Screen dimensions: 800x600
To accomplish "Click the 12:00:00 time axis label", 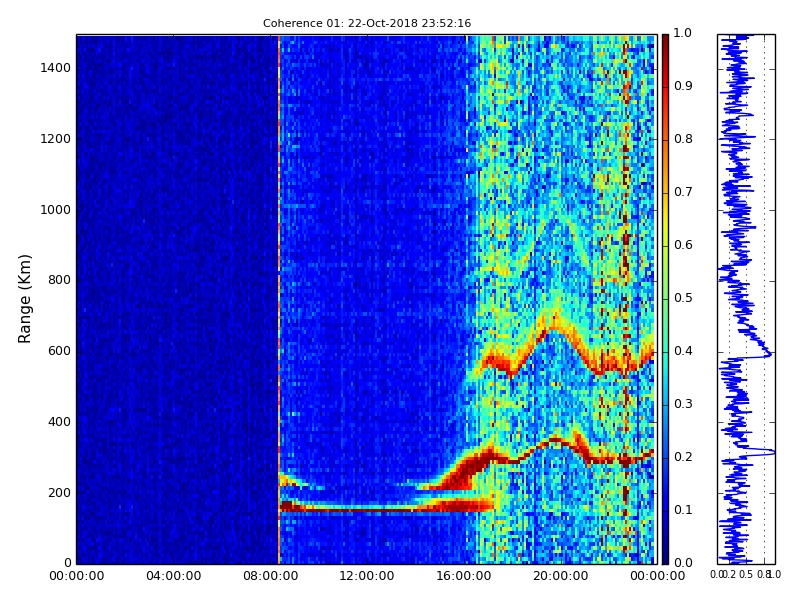I will pyautogui.click(x=367, y=576).
